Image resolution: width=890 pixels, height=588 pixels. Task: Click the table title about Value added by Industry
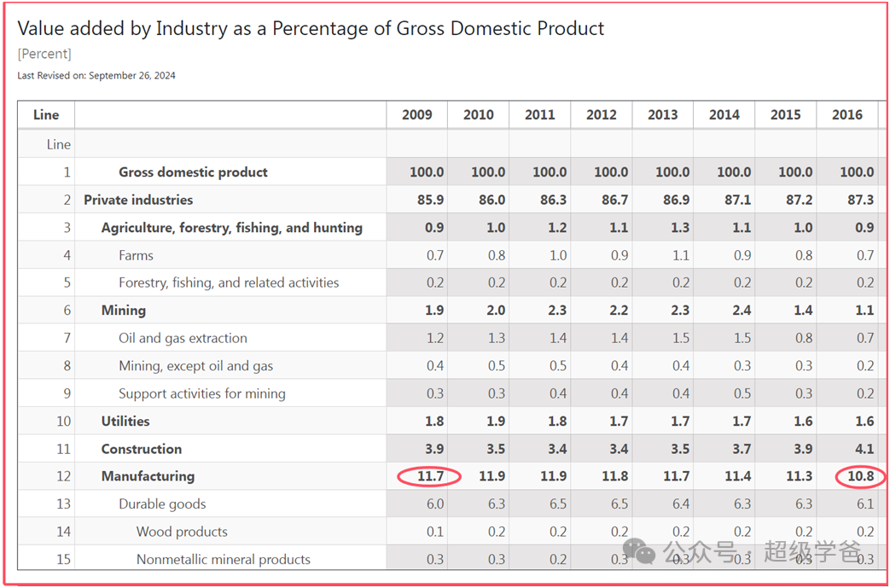point(311,28)
